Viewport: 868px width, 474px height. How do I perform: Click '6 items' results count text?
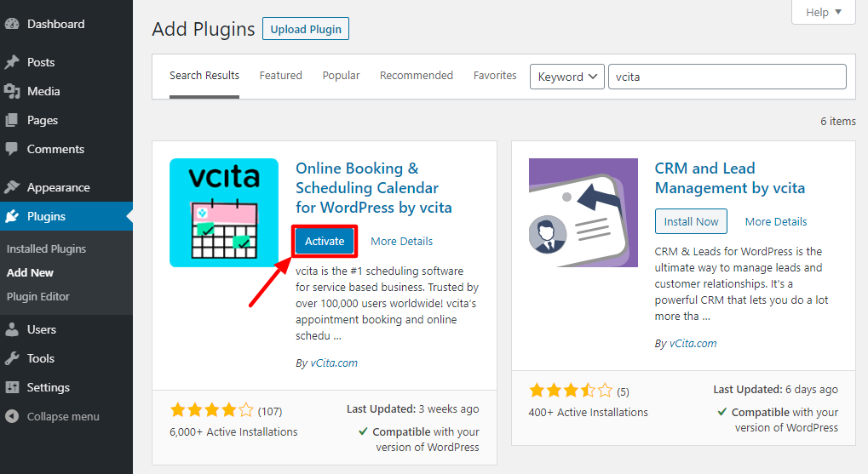pos(838,121)
